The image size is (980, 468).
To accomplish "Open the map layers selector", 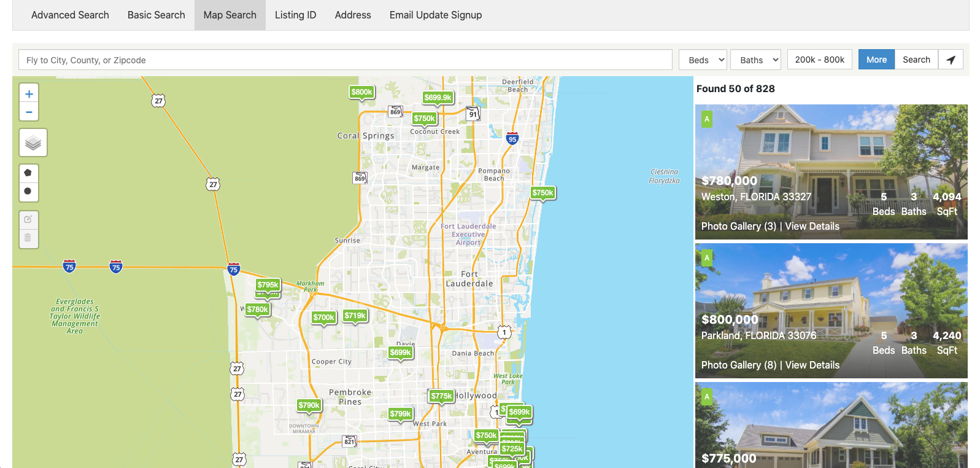I will (x=33, y=143).
